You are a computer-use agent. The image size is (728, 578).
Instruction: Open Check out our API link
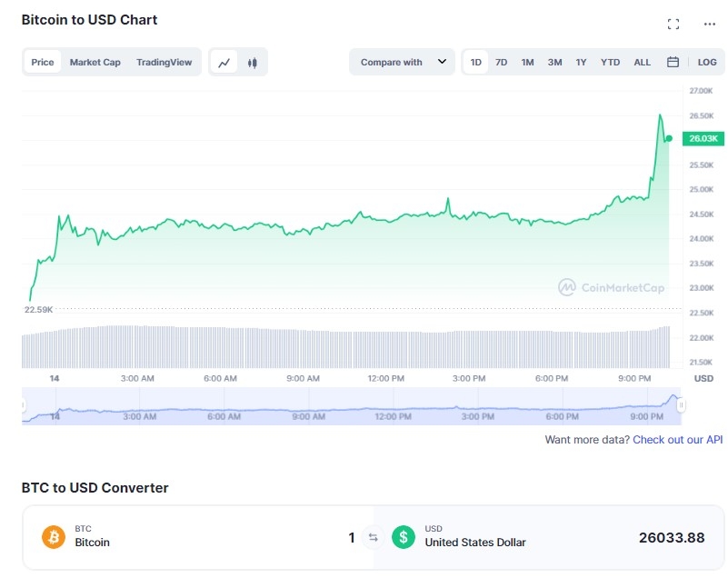[x=677, y=440]
